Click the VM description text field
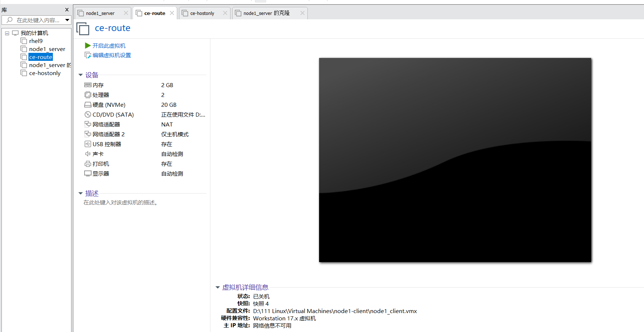This screenshot has height=332, width=644. pos(121,203)
